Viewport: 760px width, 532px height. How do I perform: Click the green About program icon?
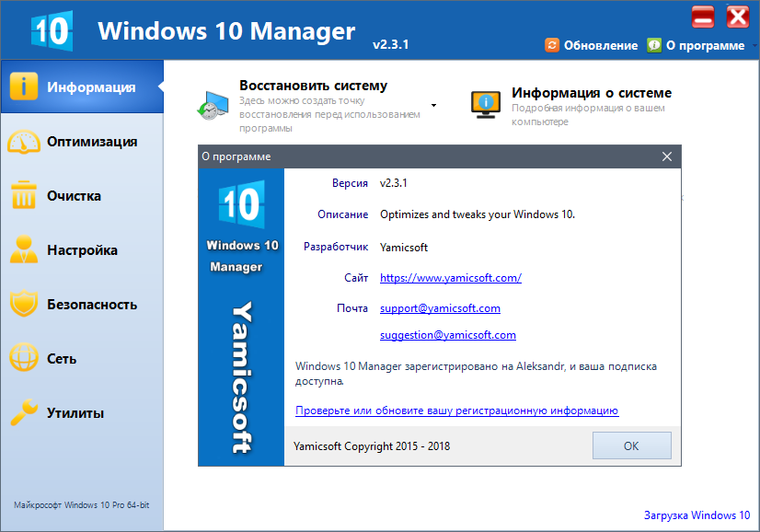[x=654, y=45]
